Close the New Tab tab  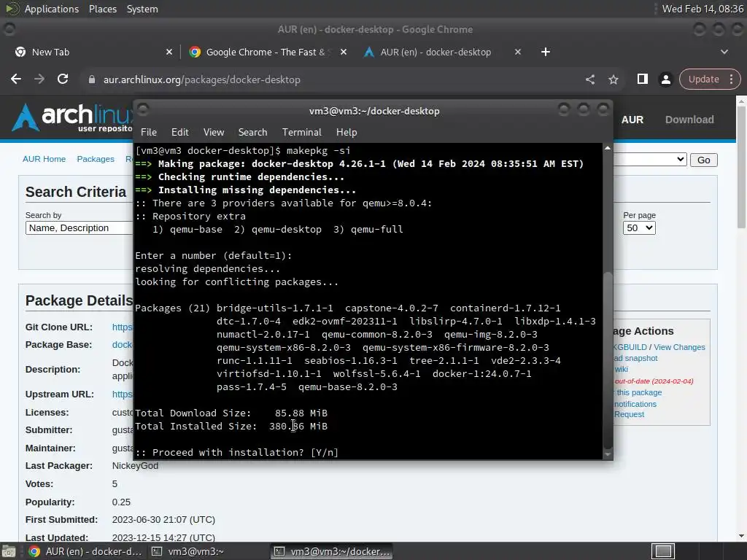(x=169, y=52)
